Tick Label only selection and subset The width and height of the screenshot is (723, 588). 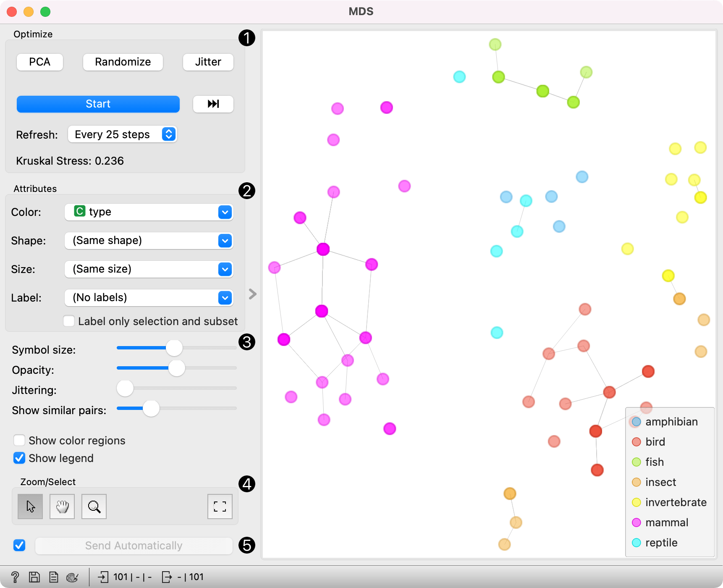coord(69,321)
